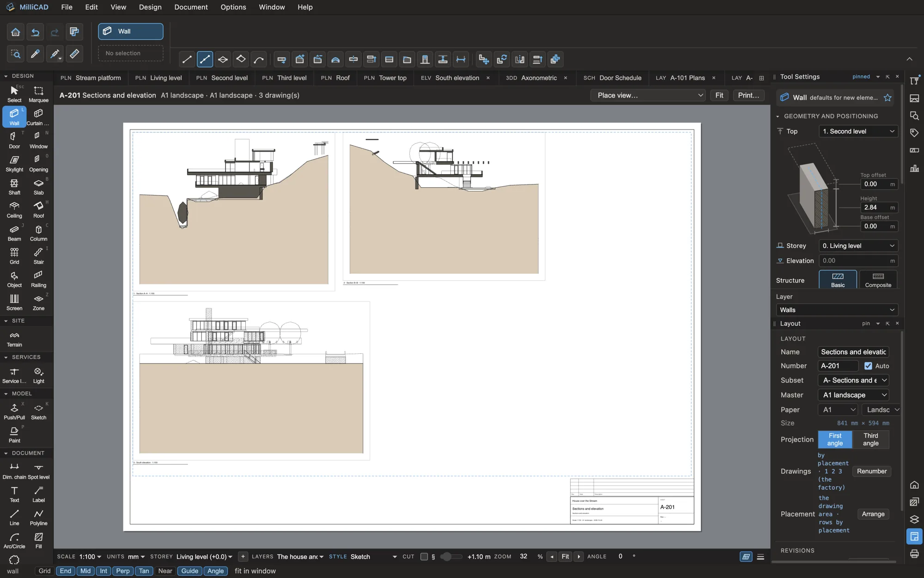Image resolution: width=924 pixels, height=578 pixels.
Task: Open the Design menu
Action: [150, 7]
